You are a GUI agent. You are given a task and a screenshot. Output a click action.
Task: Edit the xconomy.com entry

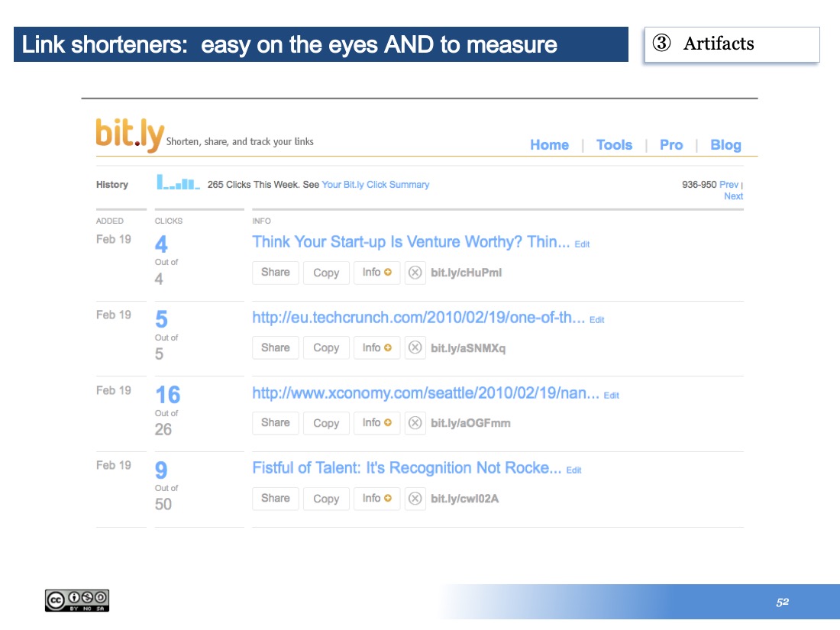pyautogui.click(x=611, y=396)
